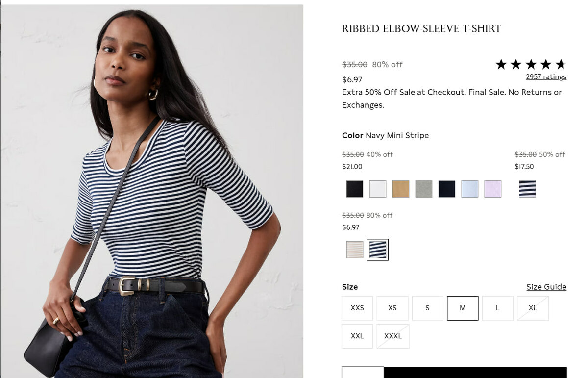The image size is (588, 378).
Task: Select size XXS
Action: pos(357,308)
